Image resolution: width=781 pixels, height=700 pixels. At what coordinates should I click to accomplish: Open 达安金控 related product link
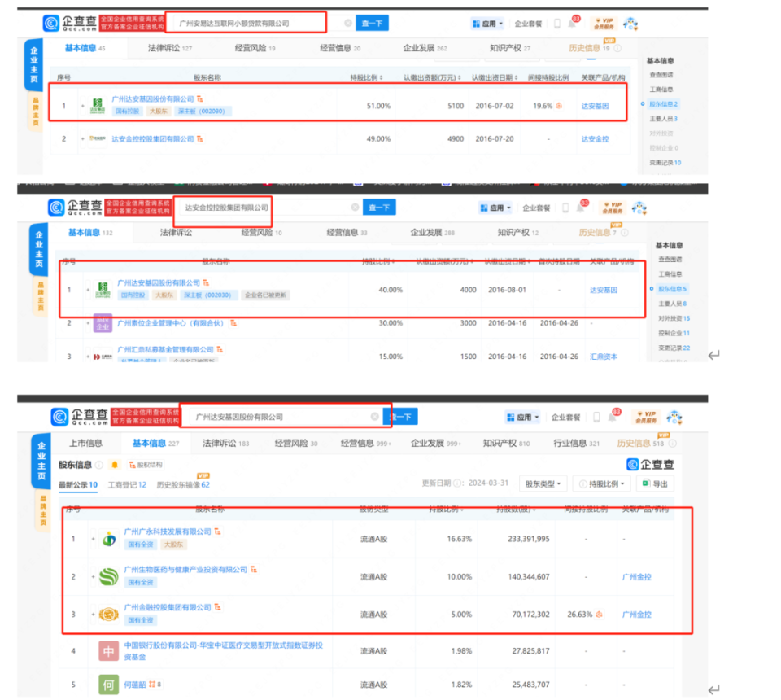pyautogui.click(x=595, y=139)
